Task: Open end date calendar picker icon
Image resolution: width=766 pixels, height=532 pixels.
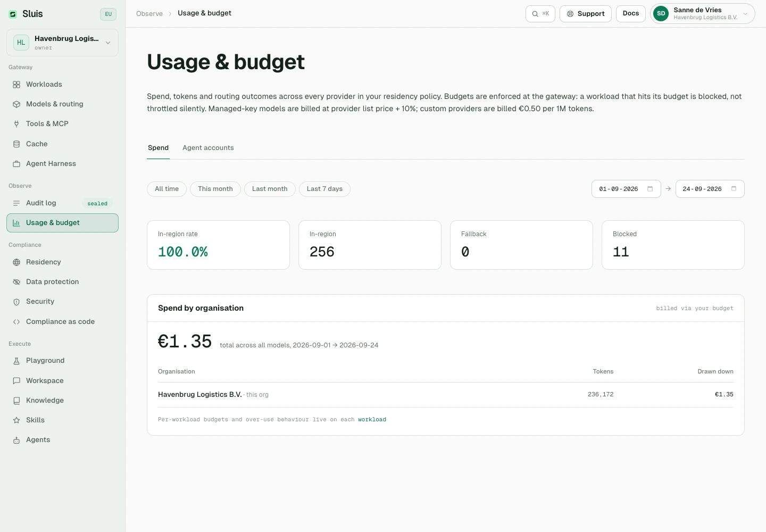Action: coord(734,189)
